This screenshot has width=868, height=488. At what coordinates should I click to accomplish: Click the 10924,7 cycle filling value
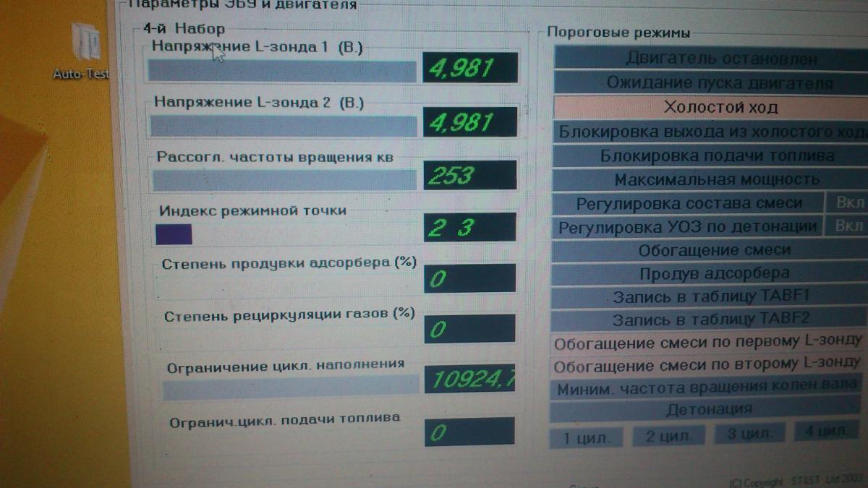(x=469, y=380)
